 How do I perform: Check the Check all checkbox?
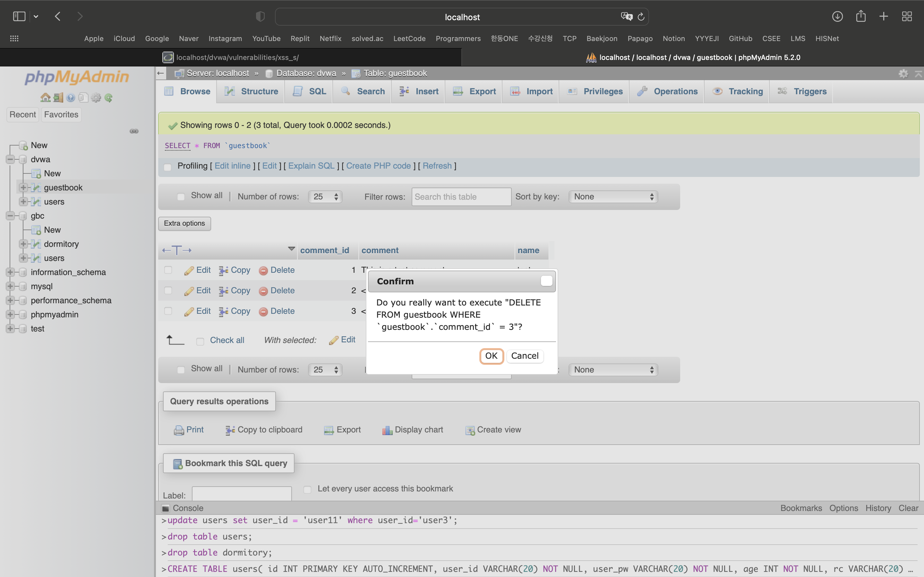(200, 341)
